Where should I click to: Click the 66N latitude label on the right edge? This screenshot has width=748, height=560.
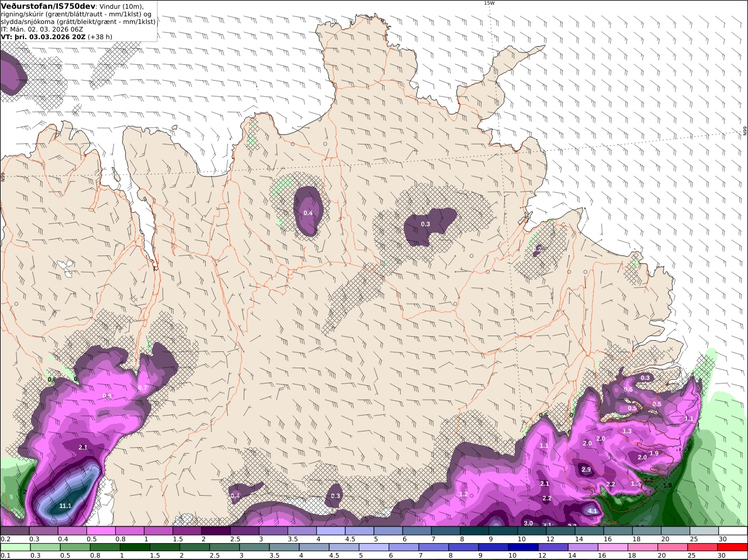(x=745, y=131)
